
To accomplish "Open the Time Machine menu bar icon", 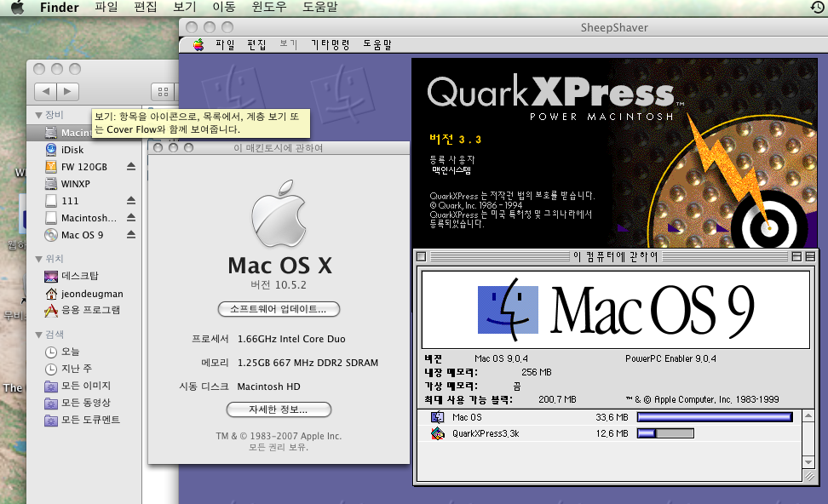I will pyautogui.click(x=817, y=8).
